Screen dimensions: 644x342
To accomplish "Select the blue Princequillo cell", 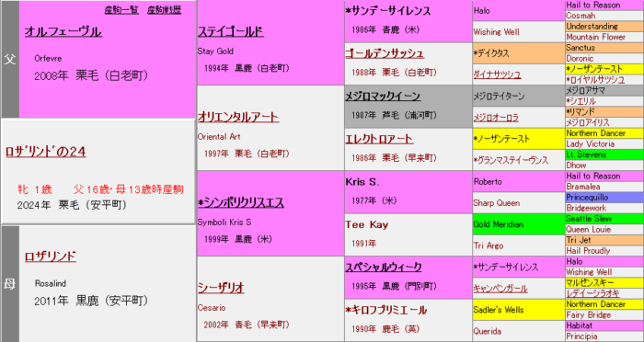I will 604,198.
